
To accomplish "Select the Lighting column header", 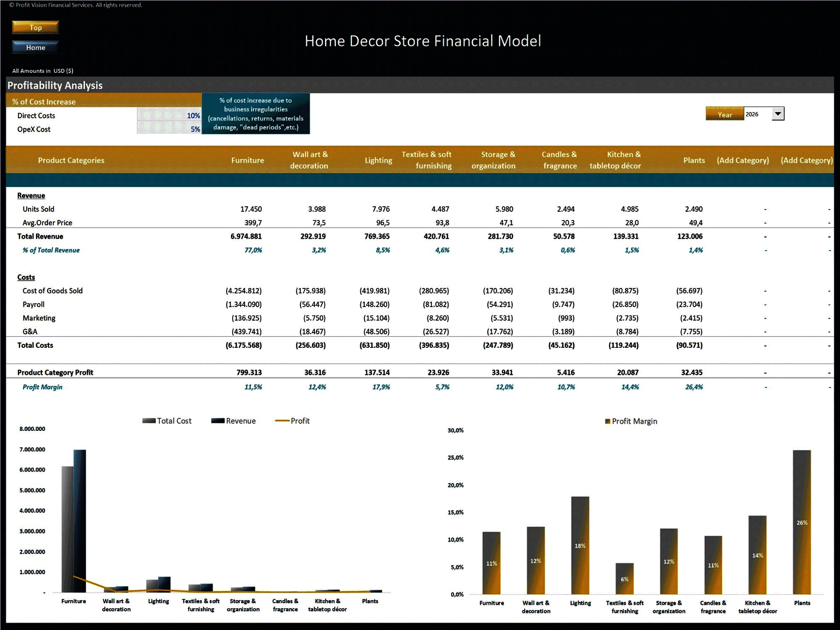I will coord(378,160).
